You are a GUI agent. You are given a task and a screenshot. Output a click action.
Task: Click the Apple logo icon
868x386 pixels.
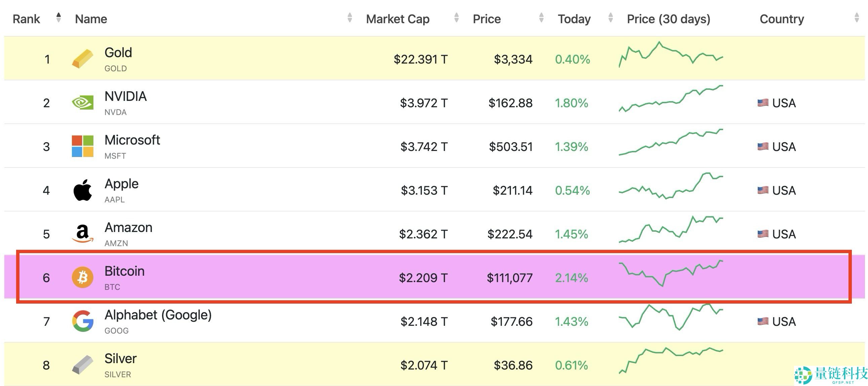click(x=83, y=190)
